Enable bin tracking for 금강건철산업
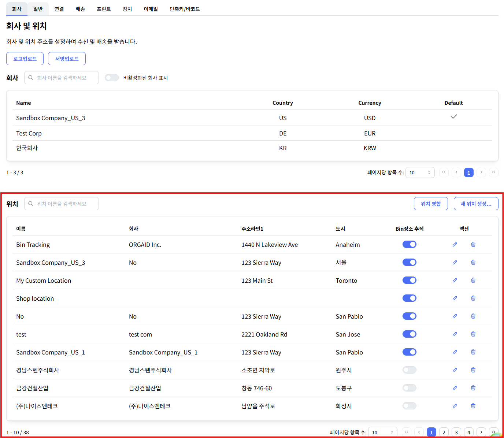Viewport: 504px width, 438px height. point(409,388)
